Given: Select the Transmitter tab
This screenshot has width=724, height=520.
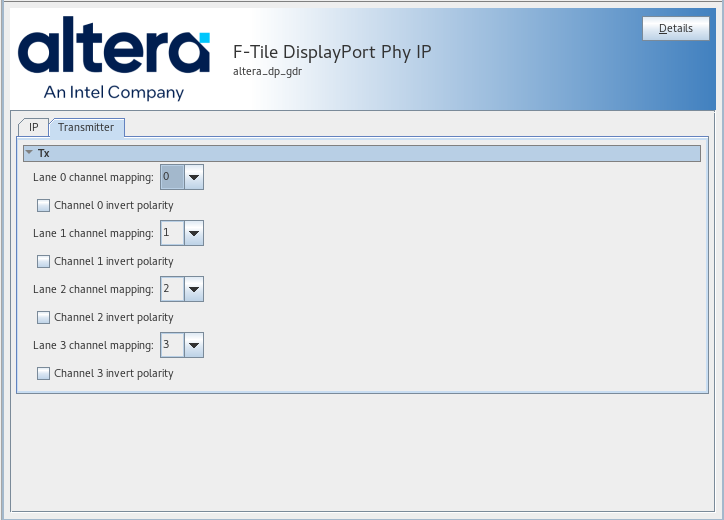Looking at the screenshot, I should (x=86, y=127).
